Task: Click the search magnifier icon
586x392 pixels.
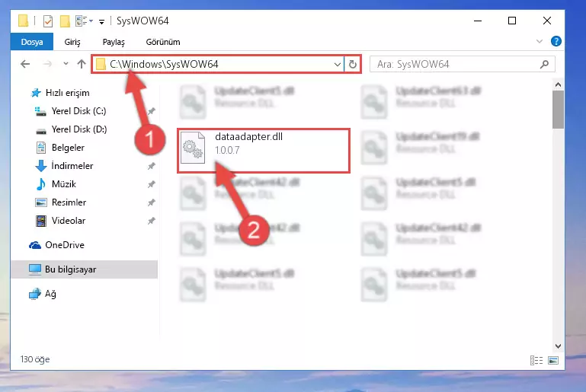Action: [545, 64]
